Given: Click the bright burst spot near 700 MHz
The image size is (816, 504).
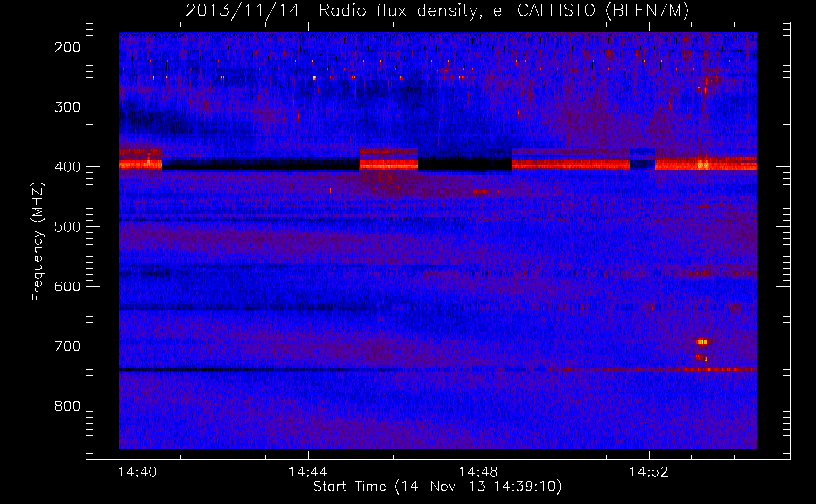Looking at the screenshot, I should (702, 342).
